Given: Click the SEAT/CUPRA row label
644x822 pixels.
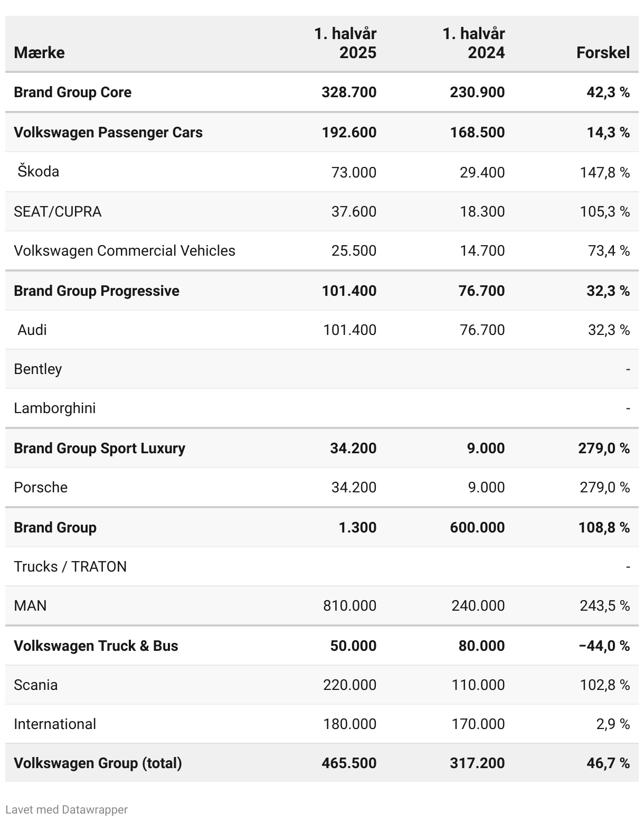Looking at the screenshot, I should pos(58,211).
